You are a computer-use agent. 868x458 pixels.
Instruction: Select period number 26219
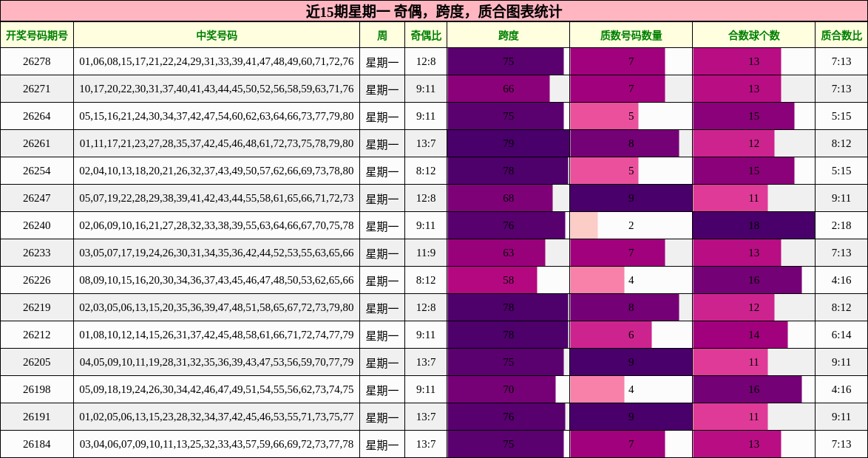click(x=36, y=307)
